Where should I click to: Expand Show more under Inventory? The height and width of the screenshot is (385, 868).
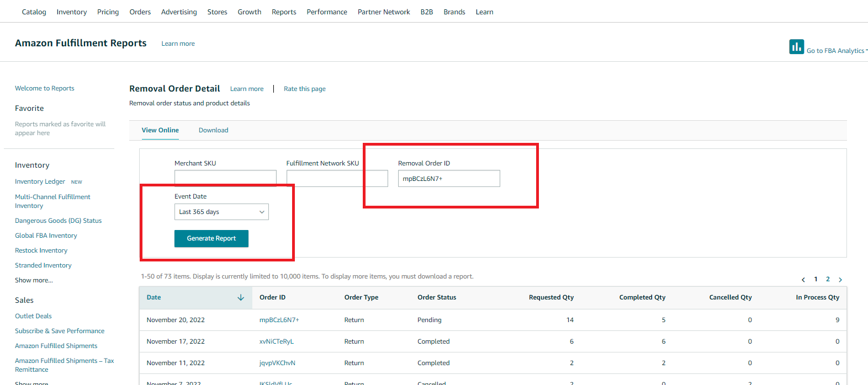[34, 280]
